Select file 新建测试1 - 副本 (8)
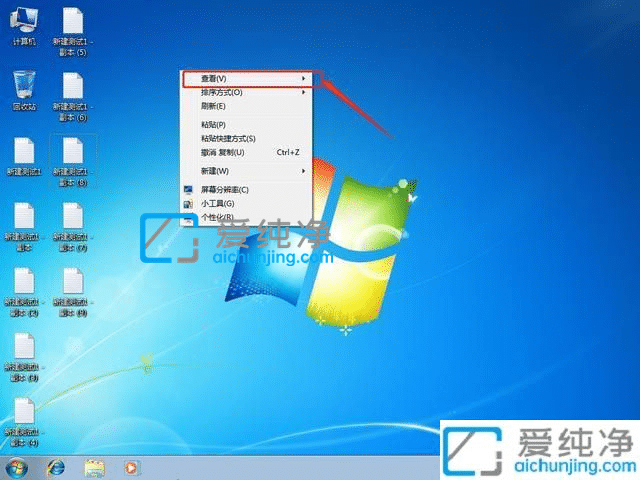This screenshot has height=480, width=640. pos(73,162)
